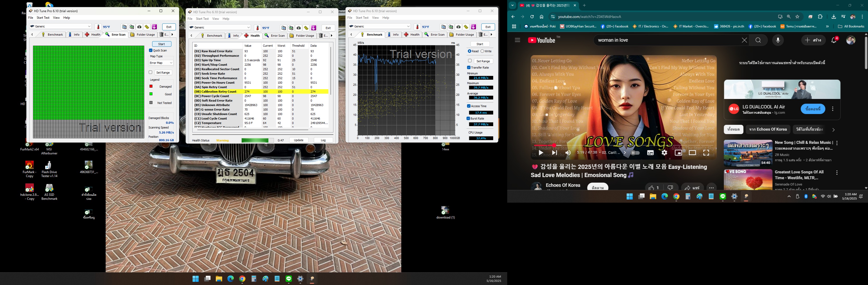Screen dimensions: 868x285
Task: Toggle Access Time checkbox
Action: pyautogui.click(x=469, y=106)
